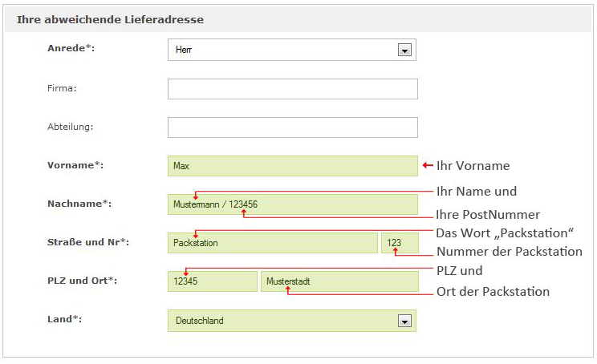Click into the Abteilung input field

click(292, 127)
